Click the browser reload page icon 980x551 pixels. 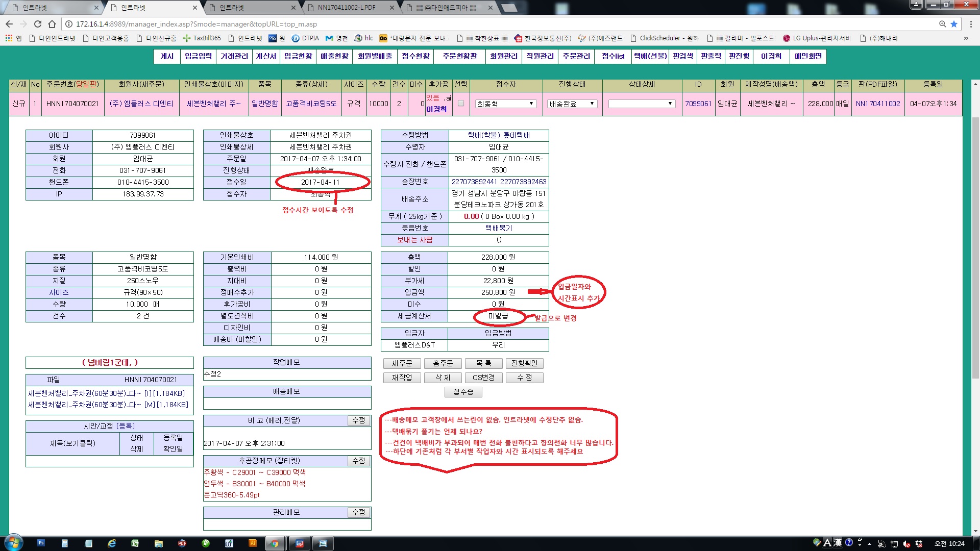[37, 24]
